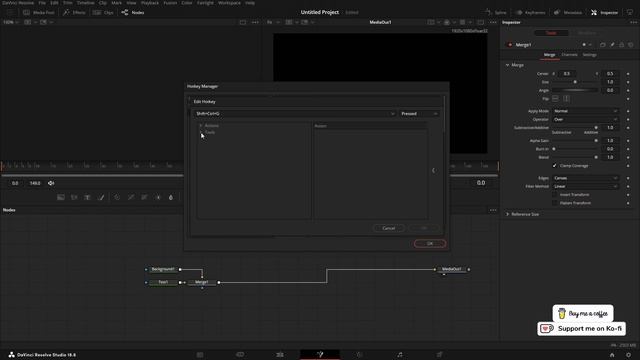Enable Flatten Transform checkbox
Image resolution: width=640 pixels, height=360 pixels.
point(554,203)
